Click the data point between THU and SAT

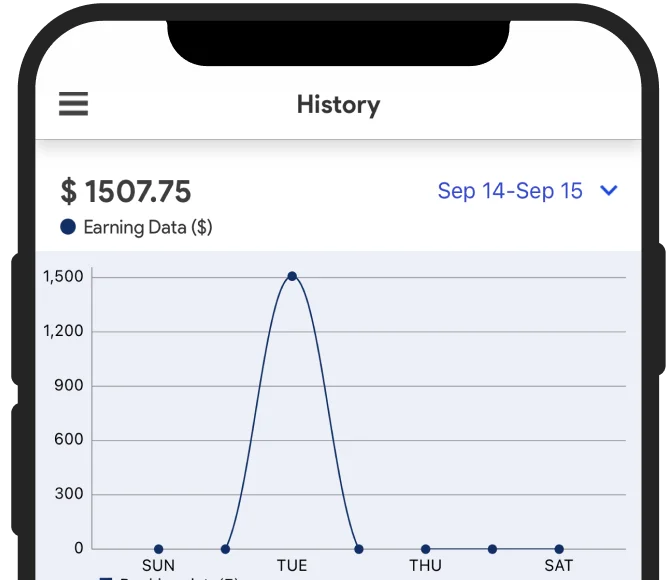(492, 549)
